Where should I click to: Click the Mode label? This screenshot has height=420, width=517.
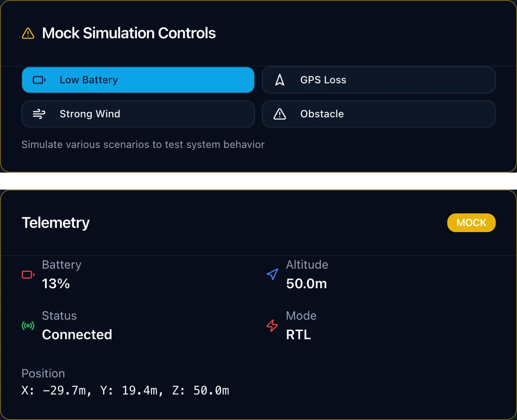(x=301, y=315)
